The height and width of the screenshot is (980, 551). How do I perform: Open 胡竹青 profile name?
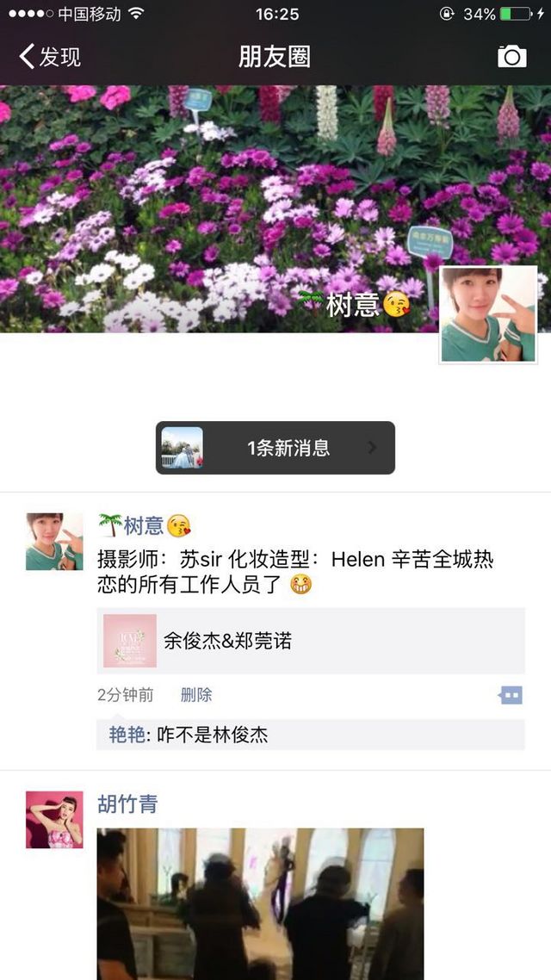pos(127,803)
